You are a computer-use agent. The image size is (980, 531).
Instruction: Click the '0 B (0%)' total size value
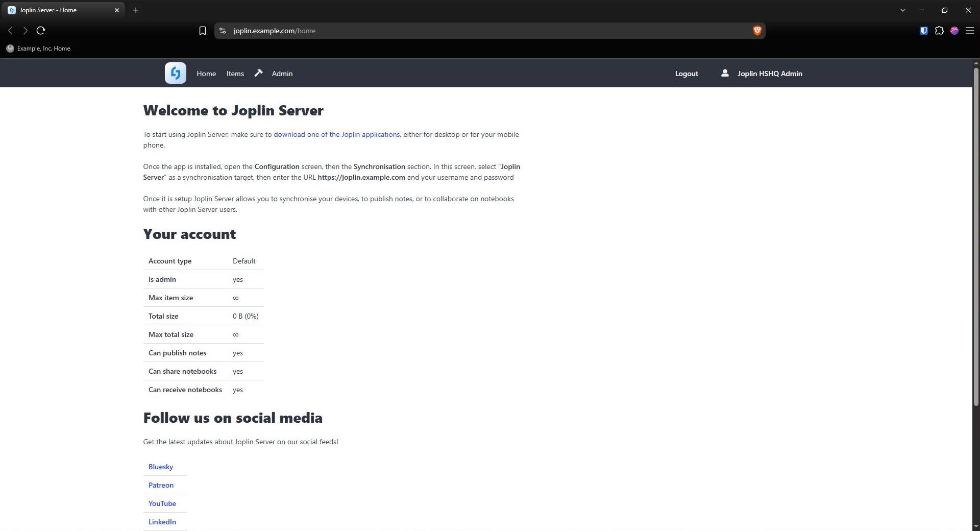[x=246, y=316]
